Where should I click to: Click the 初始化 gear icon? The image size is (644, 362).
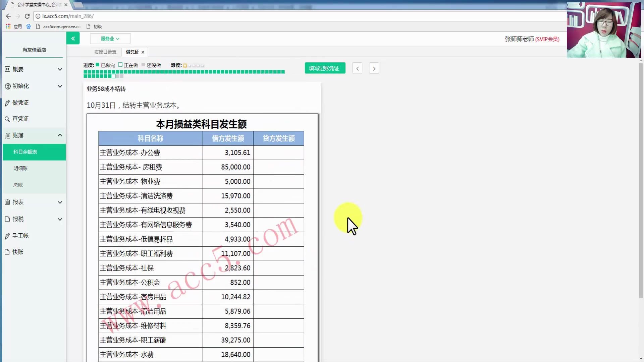click(x=8, y=86)
